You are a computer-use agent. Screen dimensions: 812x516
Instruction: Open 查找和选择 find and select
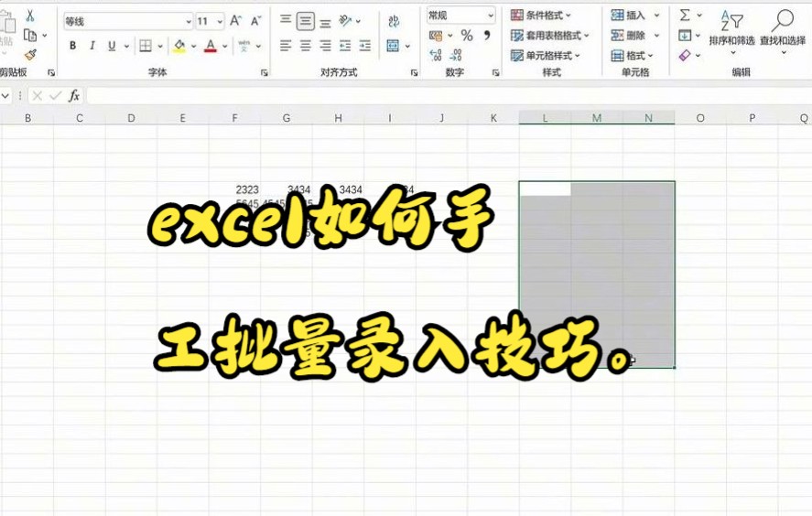click(783, 32)
